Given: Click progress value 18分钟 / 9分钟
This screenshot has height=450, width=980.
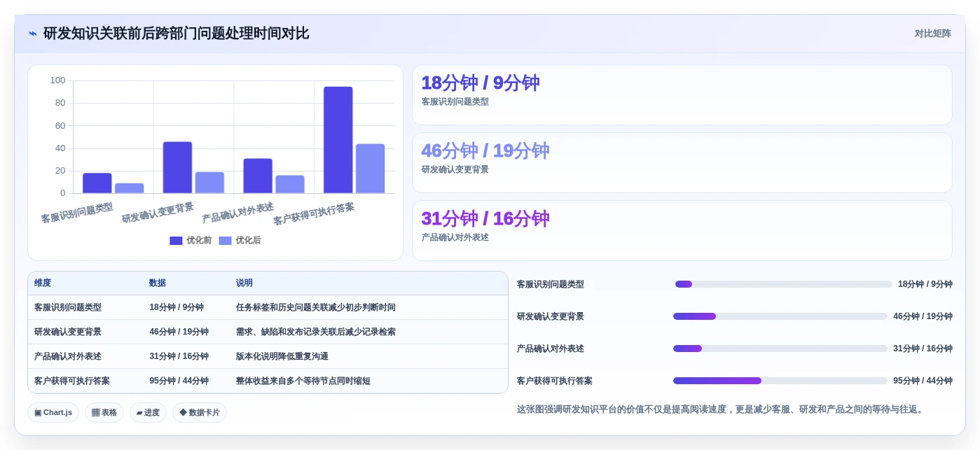Looking at the screenshot, I should 925,284.
